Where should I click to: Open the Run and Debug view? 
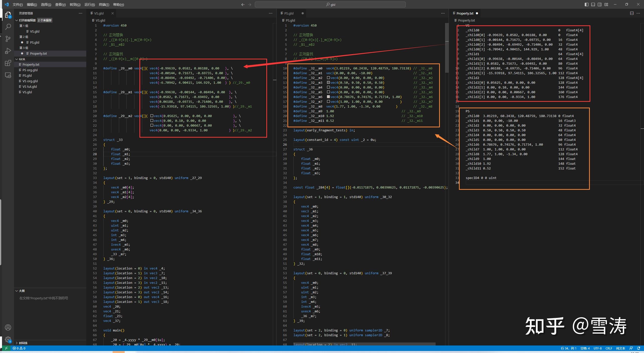8,51
